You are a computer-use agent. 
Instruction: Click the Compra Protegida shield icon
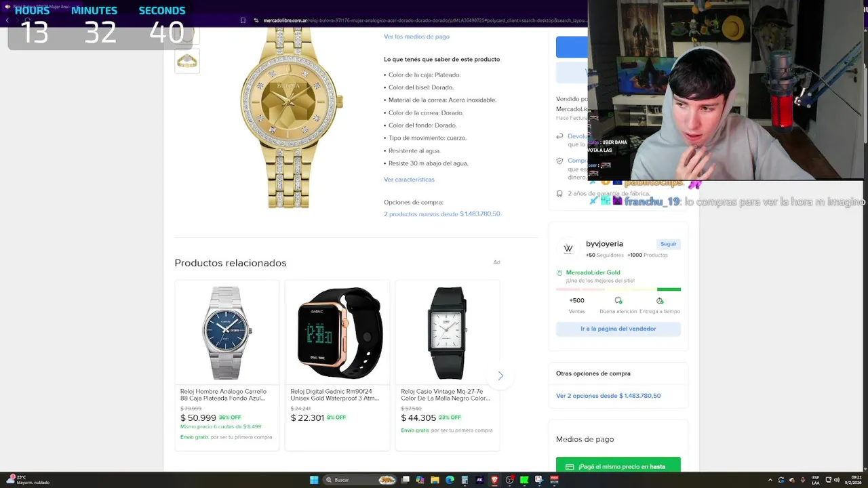pyautogui.click(x=559, y=161)
